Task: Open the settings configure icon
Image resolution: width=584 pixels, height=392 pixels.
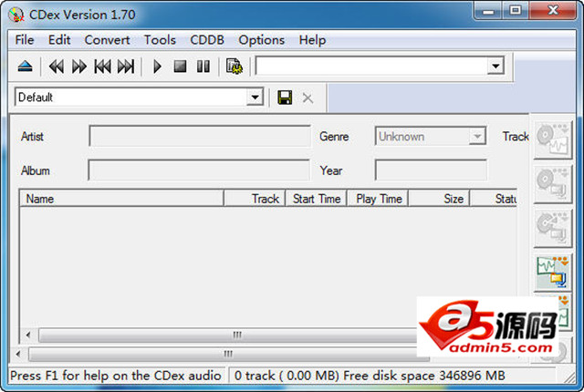Action: click(235, 67)
